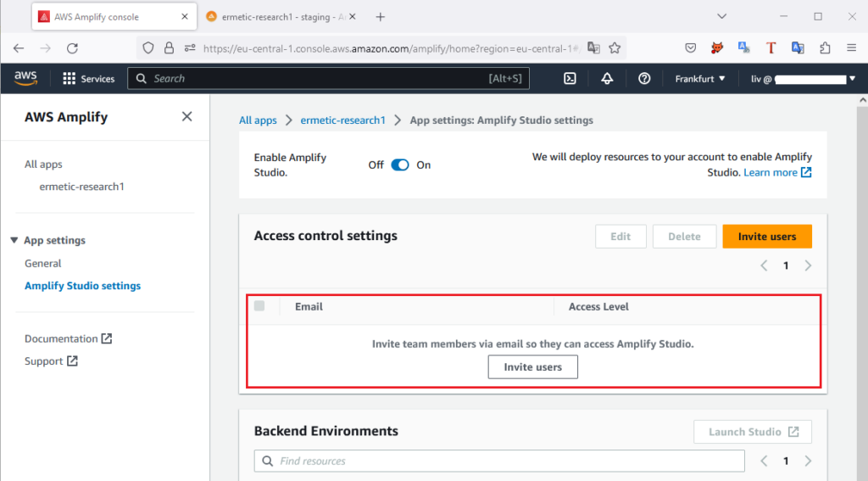The image size is (868, 481).
Task: Open General app settings
Action: [42, 264]
